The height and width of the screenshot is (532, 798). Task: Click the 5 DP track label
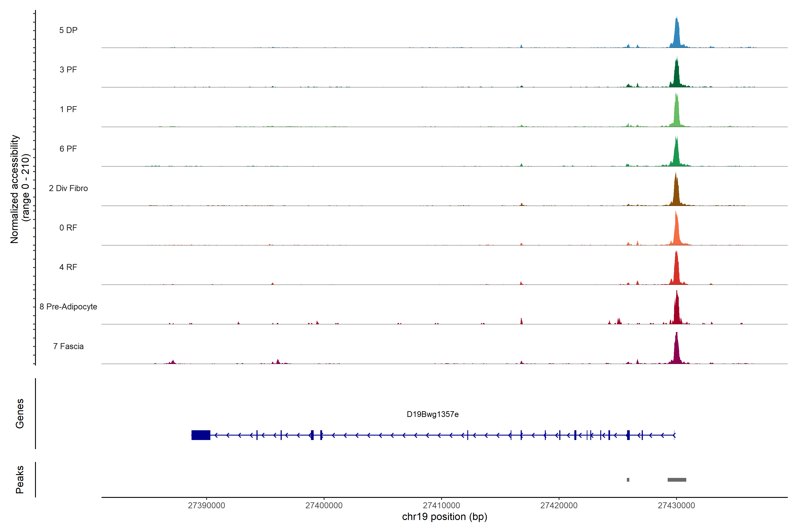pos(68,30)
